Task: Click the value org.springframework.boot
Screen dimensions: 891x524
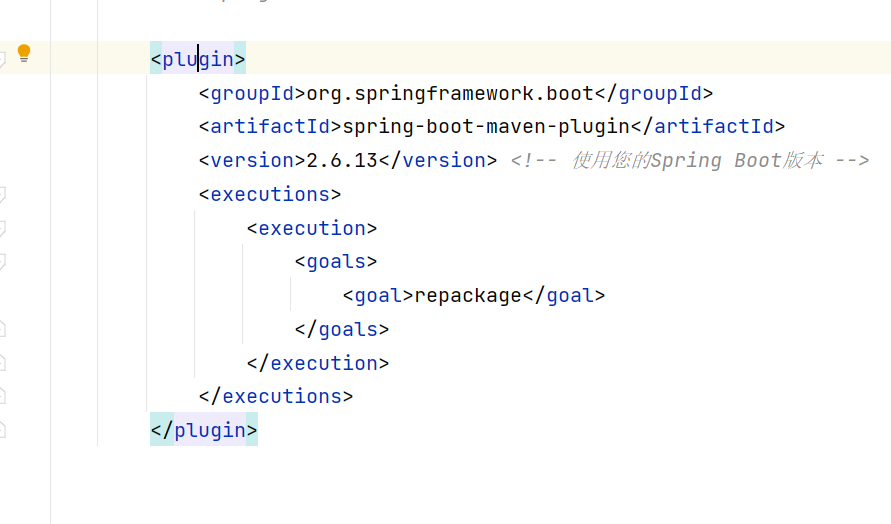Action: 450,93
